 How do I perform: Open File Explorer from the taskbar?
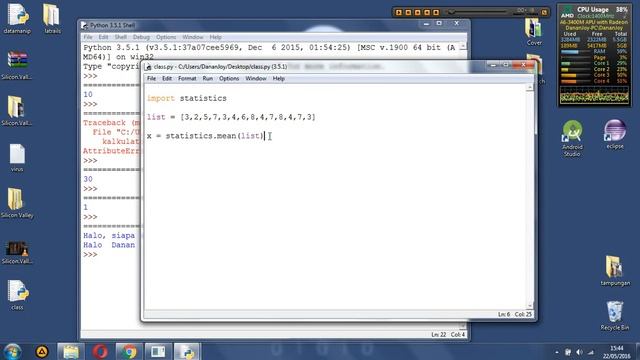[x=71, y=351]
